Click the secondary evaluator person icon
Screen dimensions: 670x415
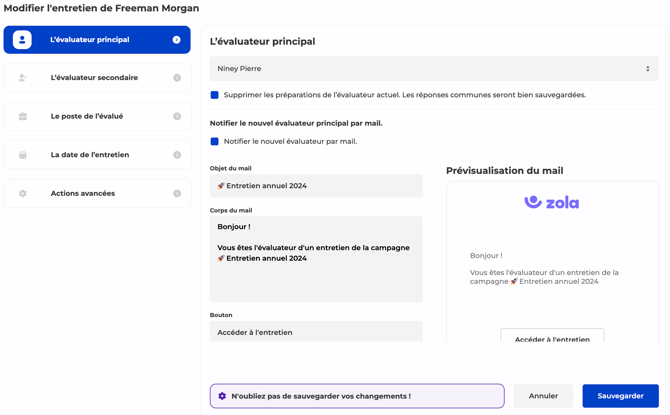22,78
